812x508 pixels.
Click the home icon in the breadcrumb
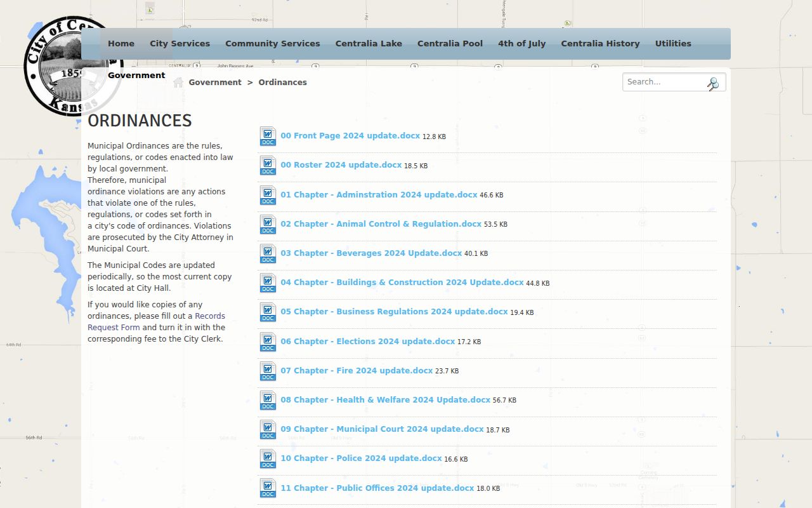click(x=178, y=82)
